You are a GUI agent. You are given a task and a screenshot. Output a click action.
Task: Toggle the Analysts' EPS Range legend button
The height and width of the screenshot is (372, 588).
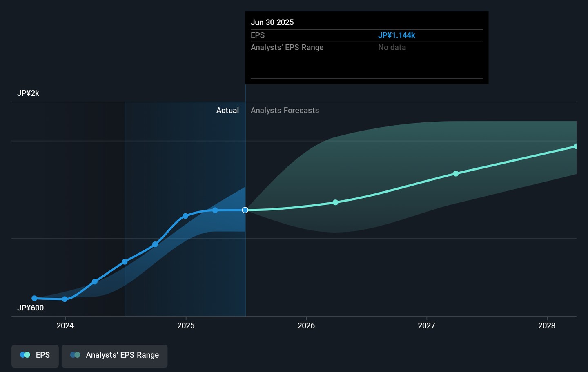pos(114,355)
